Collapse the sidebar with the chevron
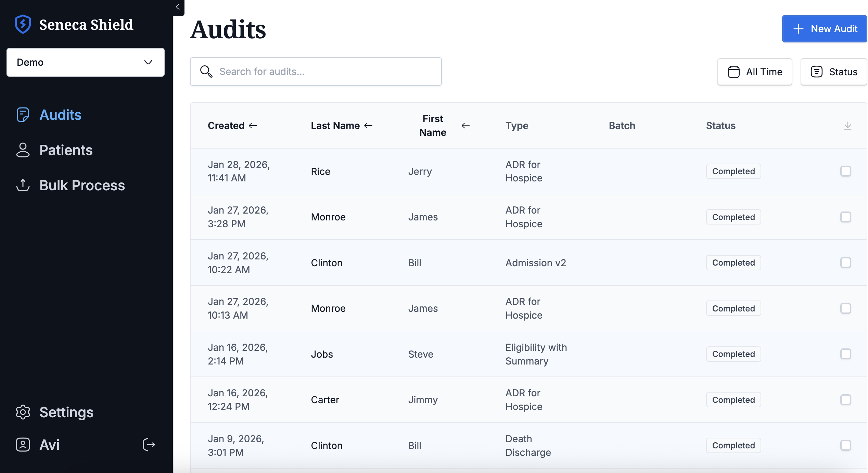This screenshot has width=868, height=473. 177,7
